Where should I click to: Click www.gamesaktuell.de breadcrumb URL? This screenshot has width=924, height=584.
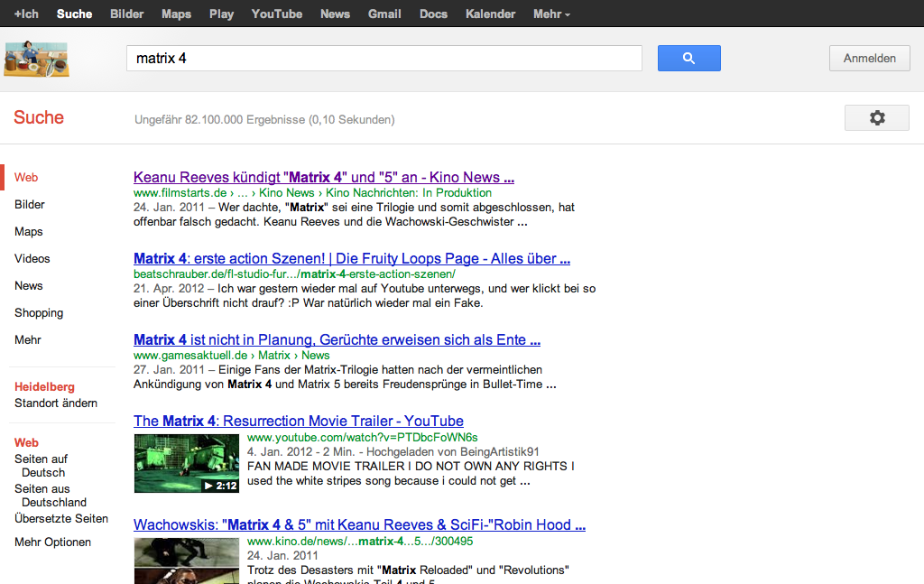(190, 356)
